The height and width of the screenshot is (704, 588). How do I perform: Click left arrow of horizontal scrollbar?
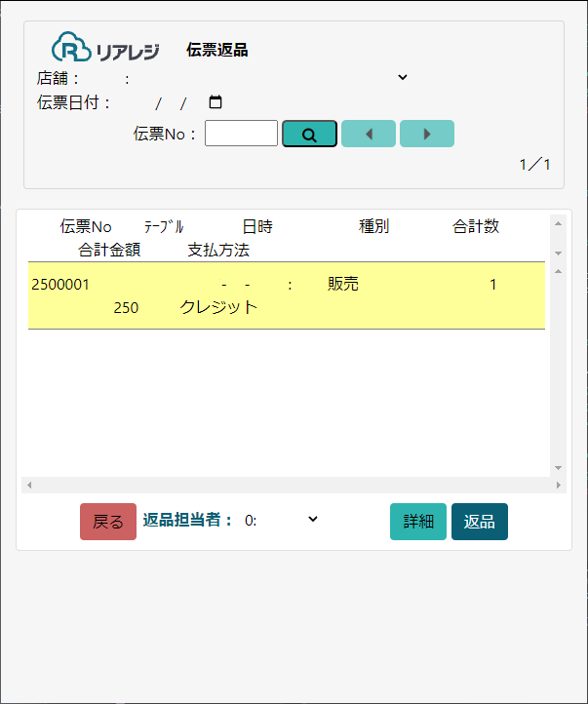[x=29, y=485]
